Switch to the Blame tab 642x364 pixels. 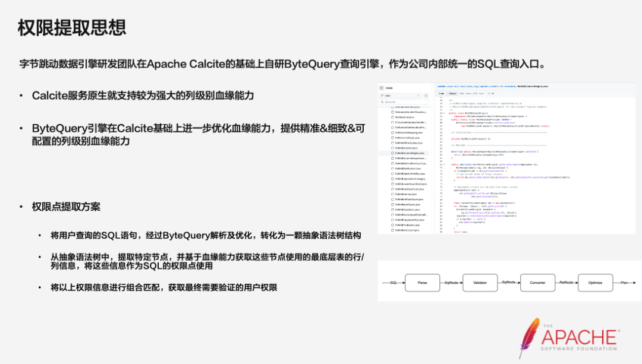pyautogui.click(x=453, y=93)
